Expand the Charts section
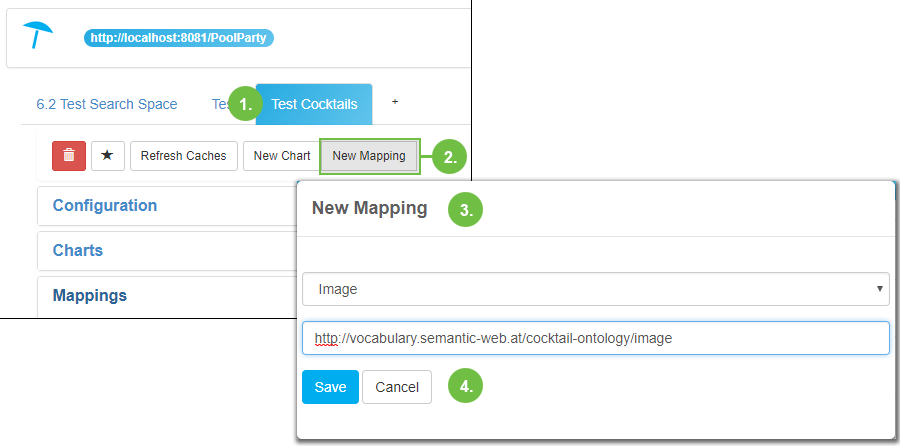Screen dimensions: 900x446 [x=78, y=250]
